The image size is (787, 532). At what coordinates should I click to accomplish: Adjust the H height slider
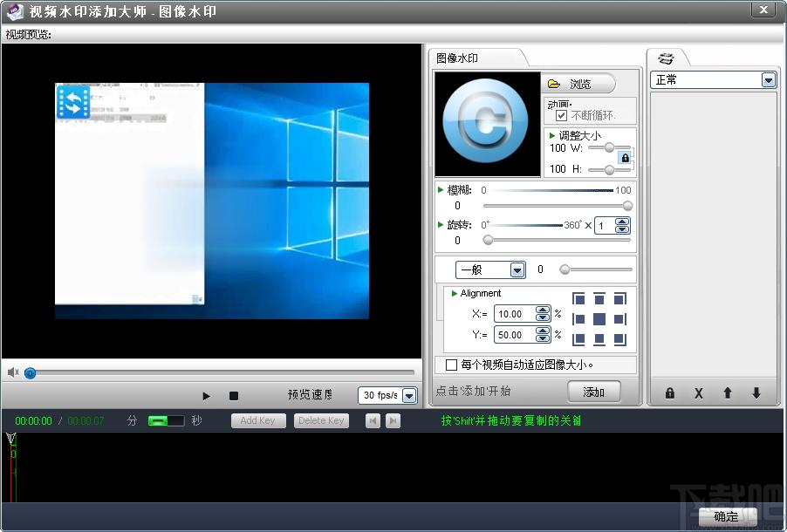(x=609, y=170)
